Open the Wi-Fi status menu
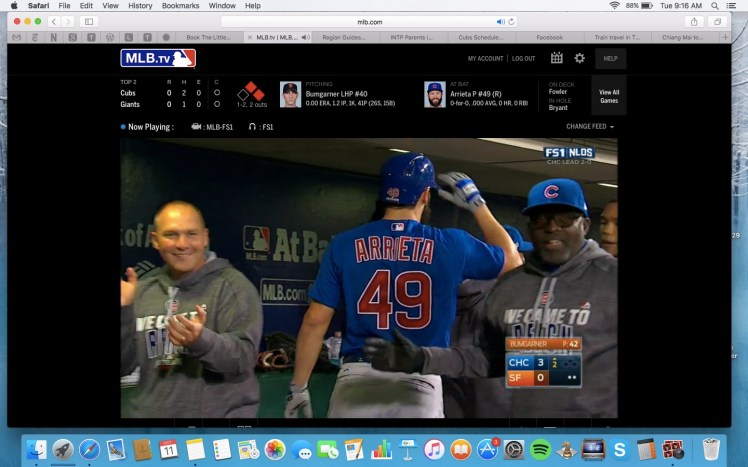This screenshot has height=467, width=748. point(613,6)
